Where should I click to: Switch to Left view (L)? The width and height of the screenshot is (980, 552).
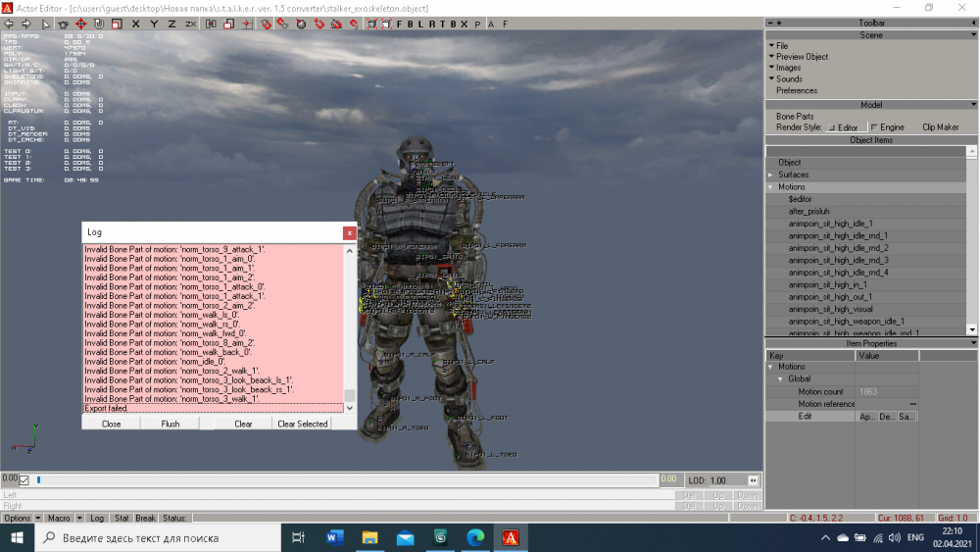[420, 24]
